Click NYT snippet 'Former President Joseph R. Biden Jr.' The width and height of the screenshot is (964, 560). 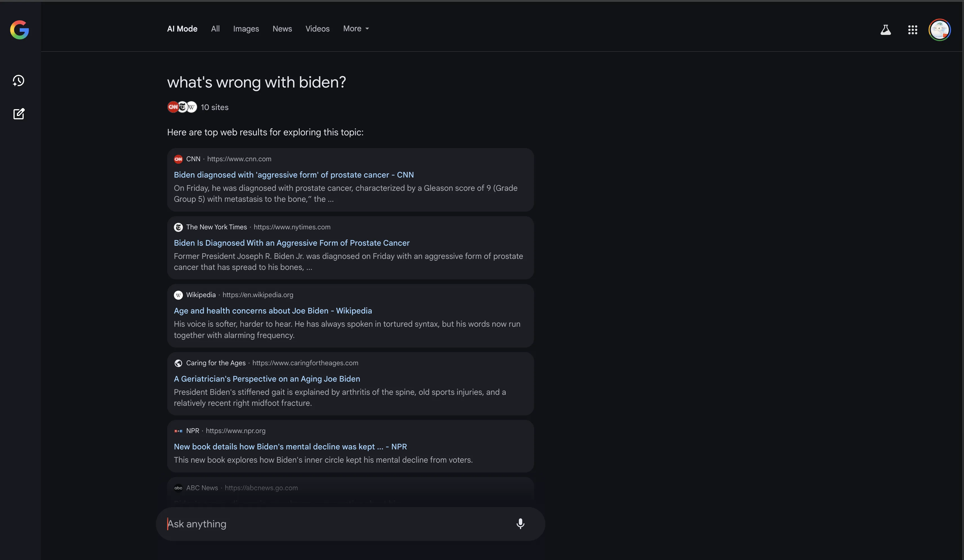click(349, 262)
